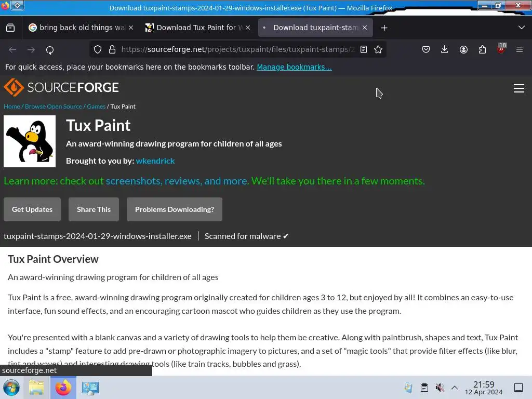This screenshot has width=532, height=399.
Task: Click the 'Share This' button
Action: (94, 209)
